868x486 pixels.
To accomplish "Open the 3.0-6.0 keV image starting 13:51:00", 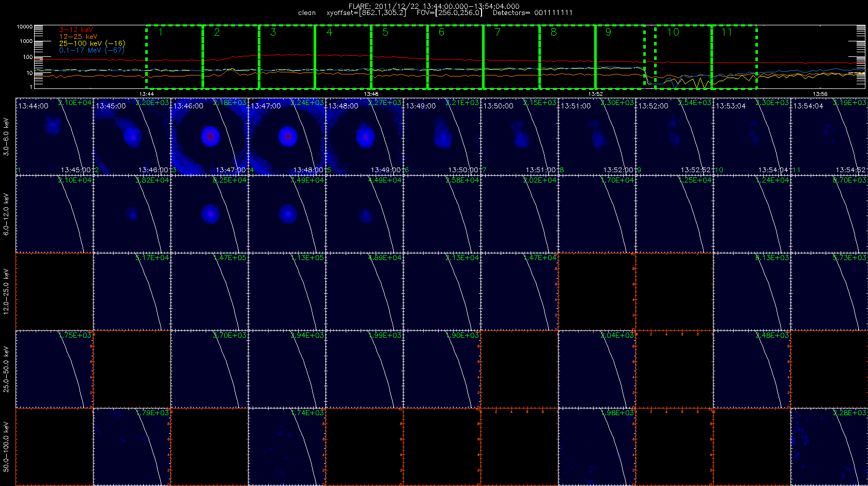I will point(597,136).
